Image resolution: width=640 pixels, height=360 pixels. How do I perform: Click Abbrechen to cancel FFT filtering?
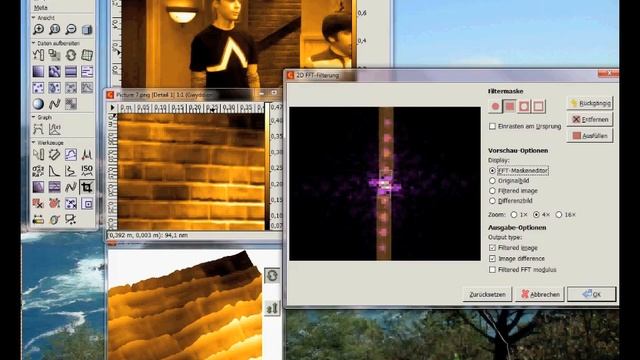coord(540,294)
